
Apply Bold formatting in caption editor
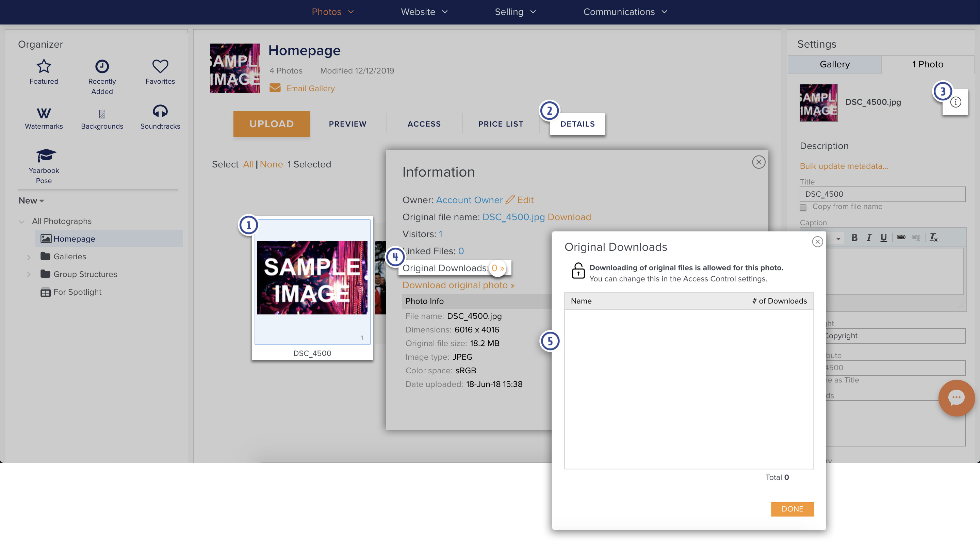pyautogui.click(x=854, y=238)
